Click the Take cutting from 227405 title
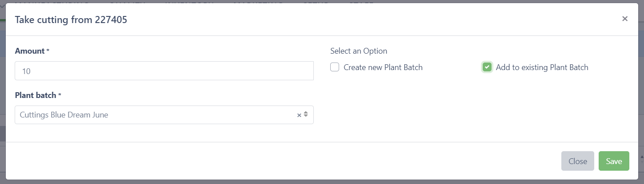Screen dimensions: 644x184 pos(71,20)
